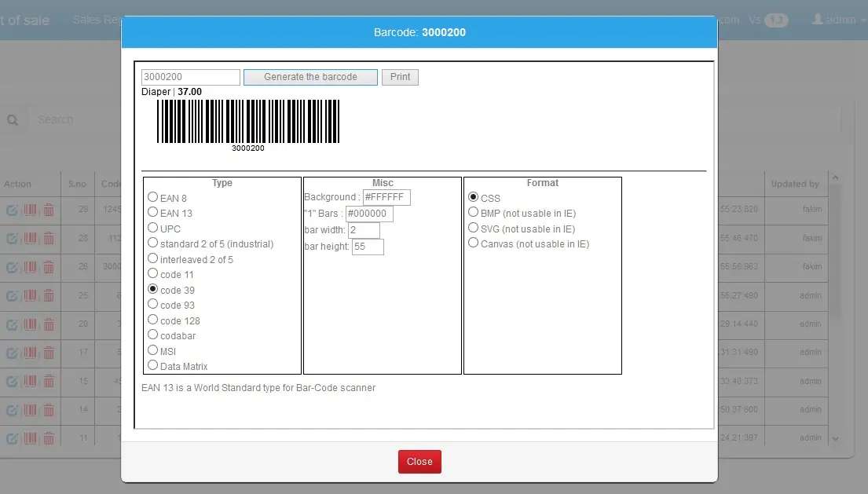868x494 pixels.
Task: Edit the Background color field #FFFFFF
Action: coord(386,197)
